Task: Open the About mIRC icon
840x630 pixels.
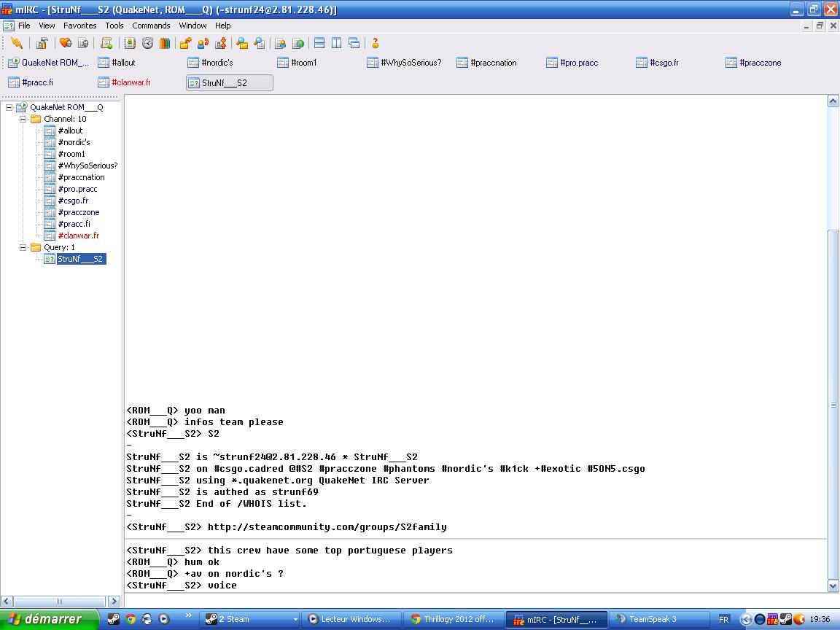Action: pos(376,43)
